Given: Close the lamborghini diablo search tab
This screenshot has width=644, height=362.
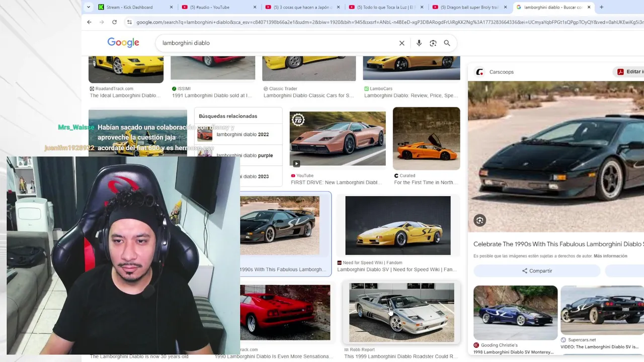Looking at the screenshot, I should [x=589, y=7].
